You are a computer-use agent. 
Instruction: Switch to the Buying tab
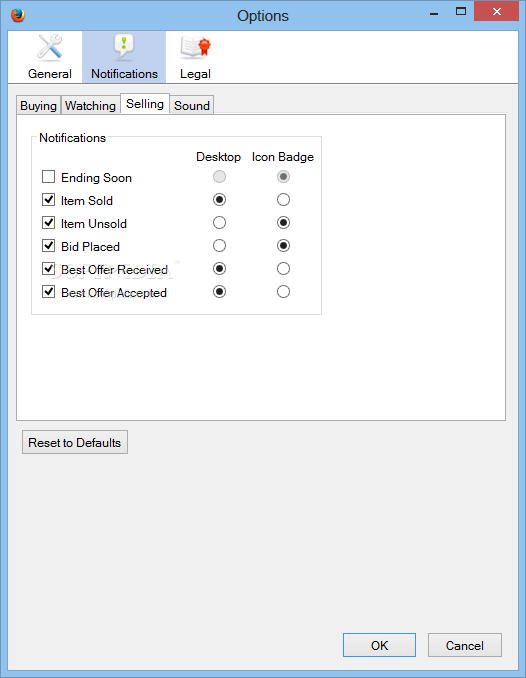click(x=38, y=106)
